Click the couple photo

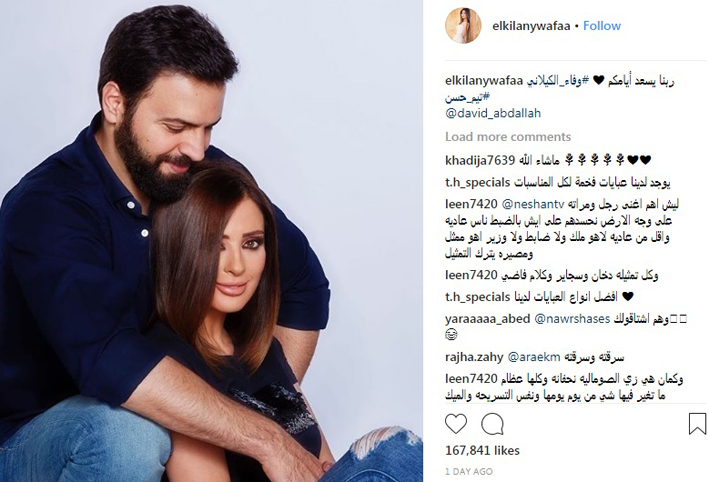pos(211,241)
